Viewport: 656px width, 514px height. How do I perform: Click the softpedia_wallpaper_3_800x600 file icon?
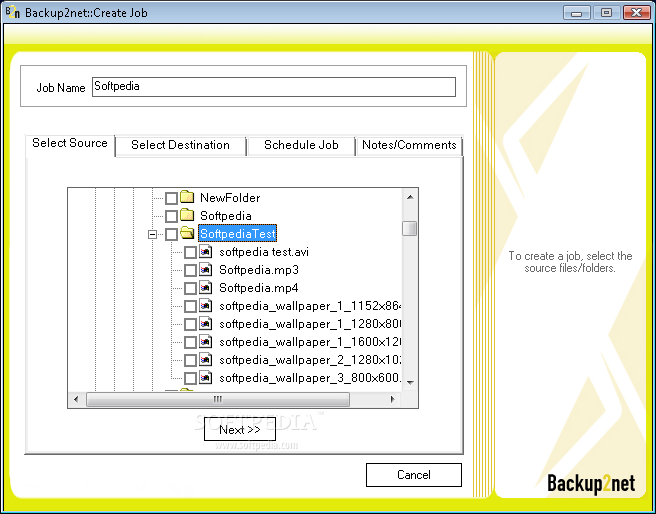pos(205,377)
